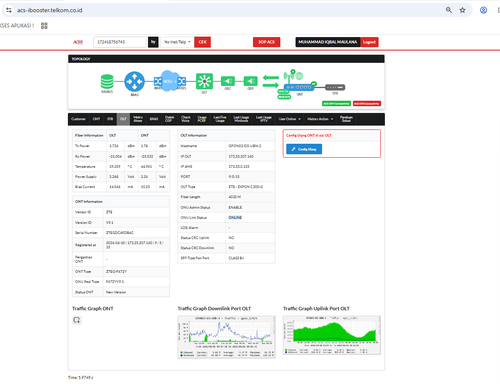Switch to the ONT tab
The height and width of the screenshot is (384, 500).
(x=96, y=119)
